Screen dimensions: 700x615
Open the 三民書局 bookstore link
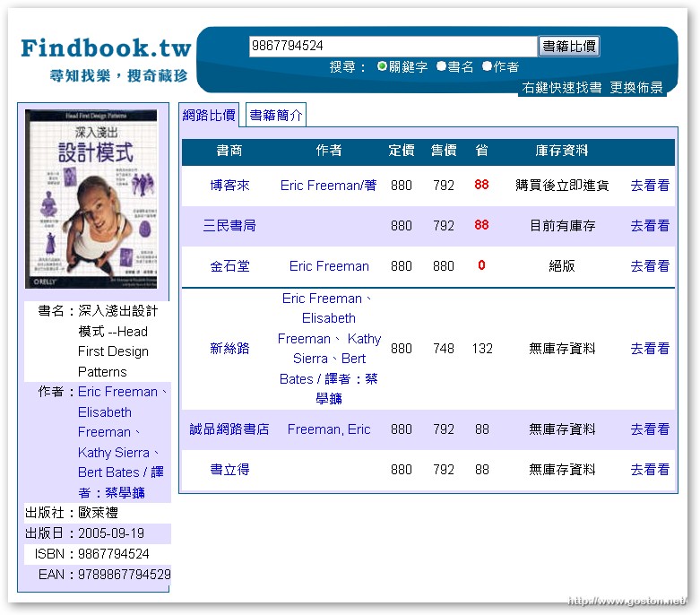[229, 226]
